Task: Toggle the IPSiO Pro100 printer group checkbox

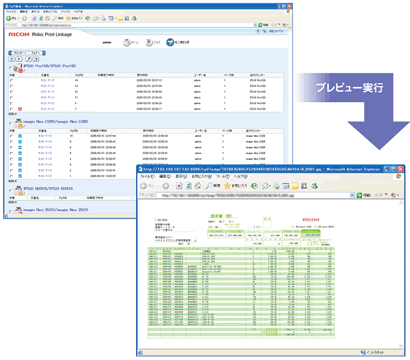Action: coord(11,68)
